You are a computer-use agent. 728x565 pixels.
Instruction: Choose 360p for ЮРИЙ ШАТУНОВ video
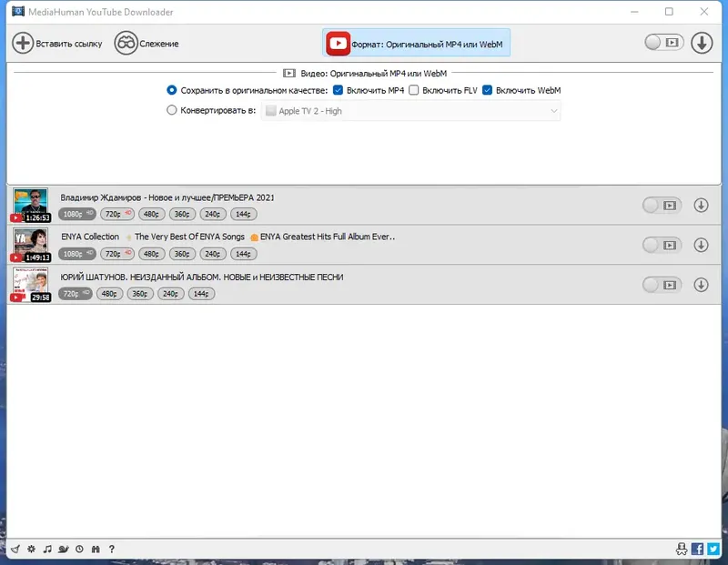(140, 294)
